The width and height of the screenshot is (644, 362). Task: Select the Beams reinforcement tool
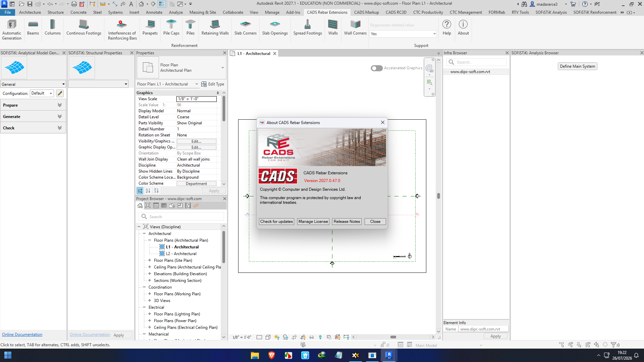[x=33, y=27]
